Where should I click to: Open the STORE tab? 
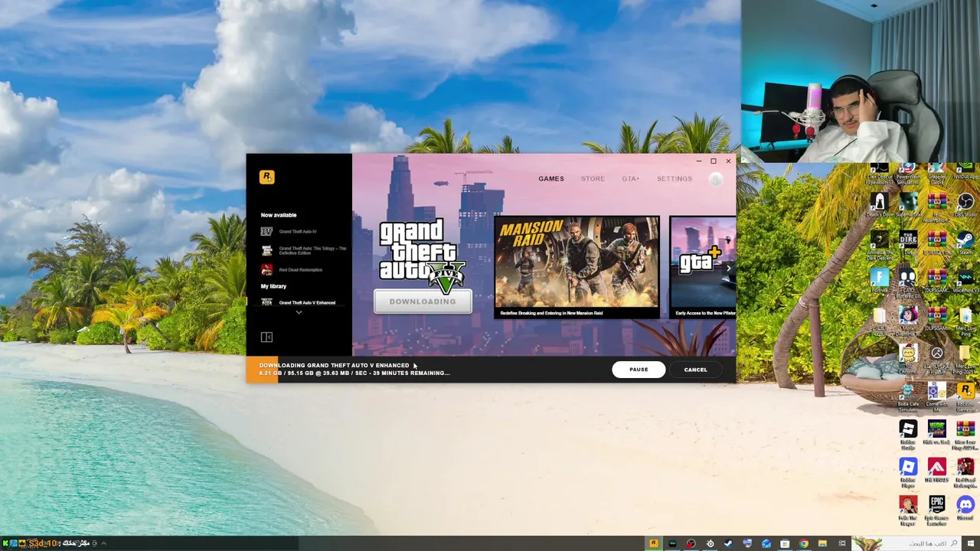(593, 179)
